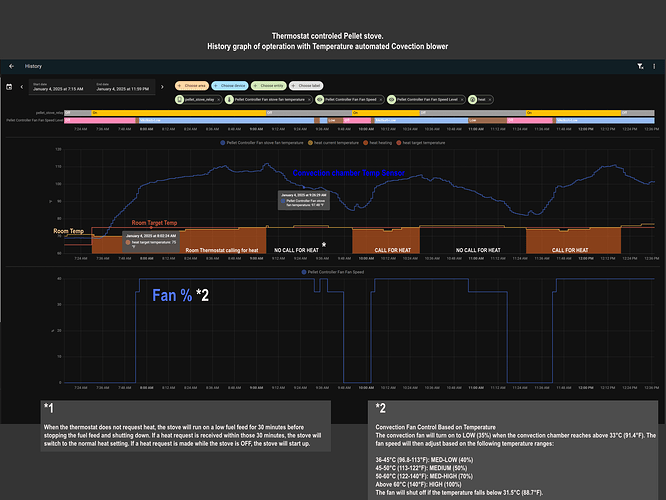
Task: Open the three-dot overflow menu
Action: [654, 66]
